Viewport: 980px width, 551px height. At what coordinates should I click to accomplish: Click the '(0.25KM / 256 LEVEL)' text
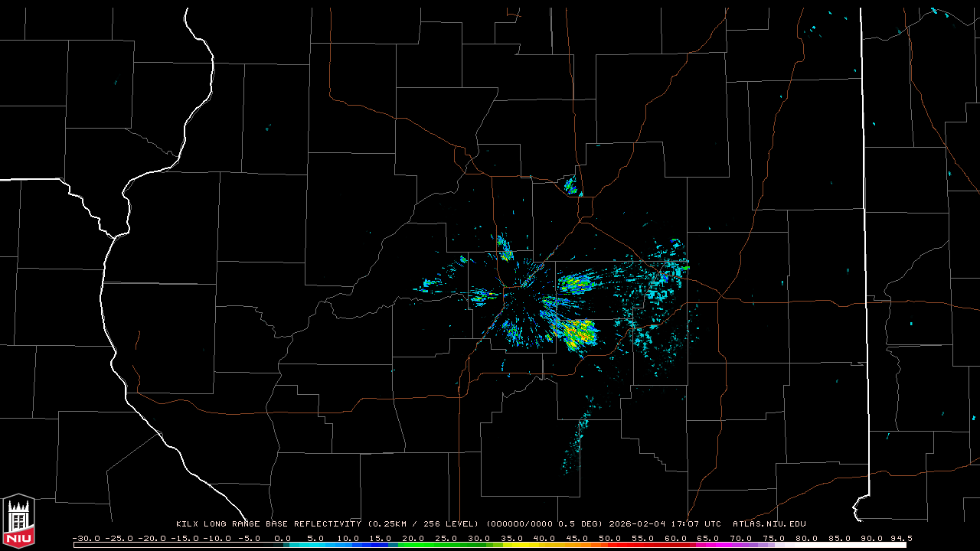pos(423,524)
